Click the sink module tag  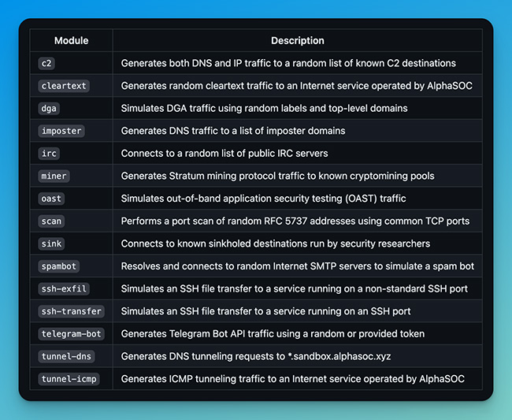pyautogui.click(x=52, y=243)
